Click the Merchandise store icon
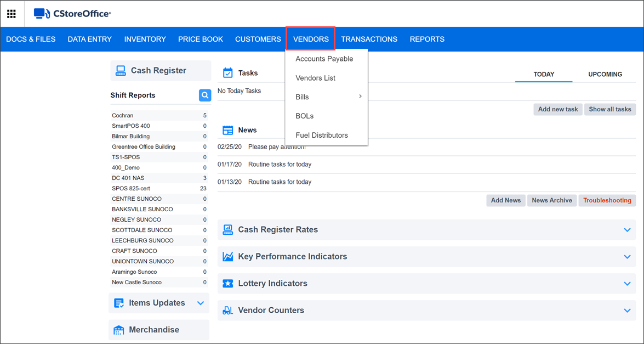Viewport: 644px width, 344px height. pos(119,330)
